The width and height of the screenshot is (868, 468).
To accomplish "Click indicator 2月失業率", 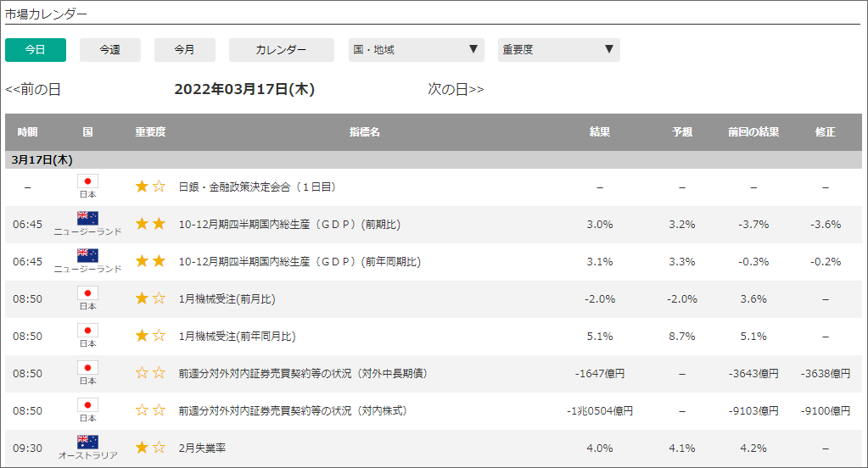I will pos(202,448).
